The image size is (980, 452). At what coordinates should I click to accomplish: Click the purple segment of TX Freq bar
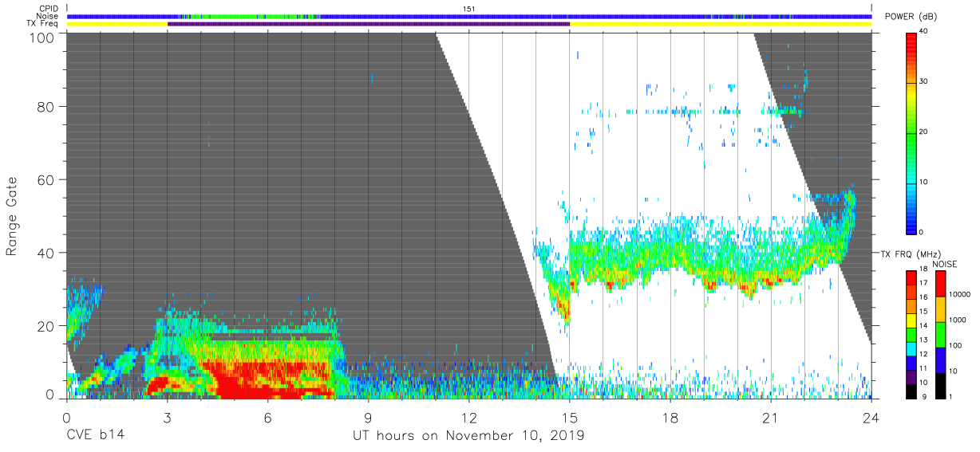click(x=368, y=24)
